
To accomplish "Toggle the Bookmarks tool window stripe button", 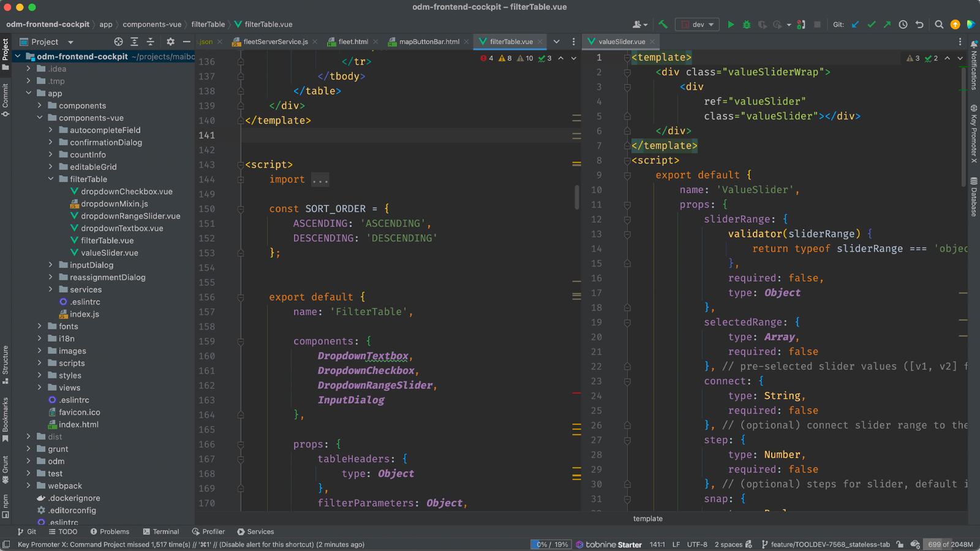I will coord(6,419).
